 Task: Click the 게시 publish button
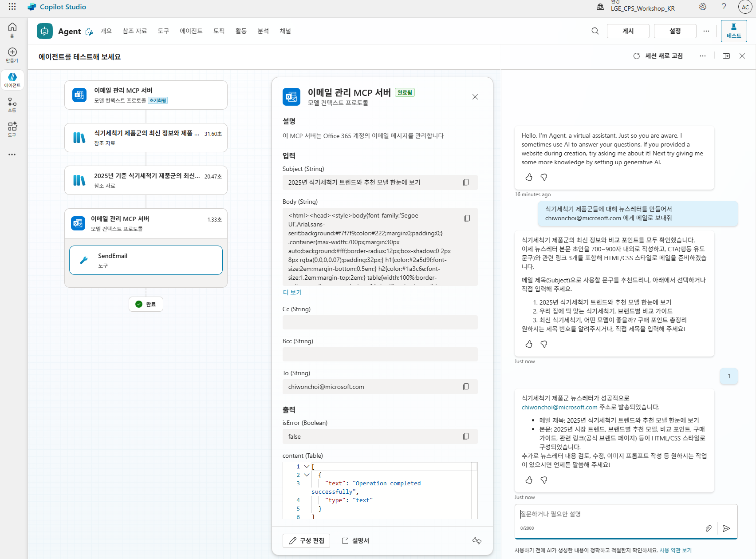point(628,31)
